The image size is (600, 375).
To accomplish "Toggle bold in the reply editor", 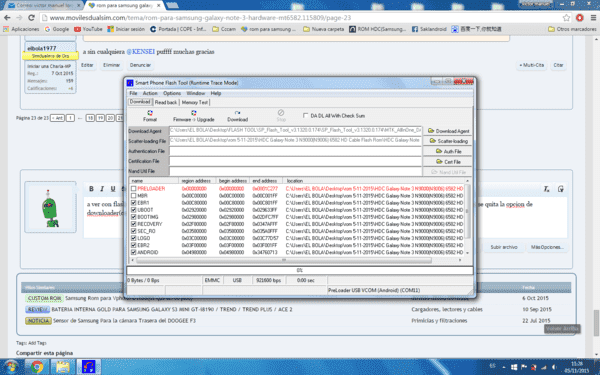I will click(91, 189).
